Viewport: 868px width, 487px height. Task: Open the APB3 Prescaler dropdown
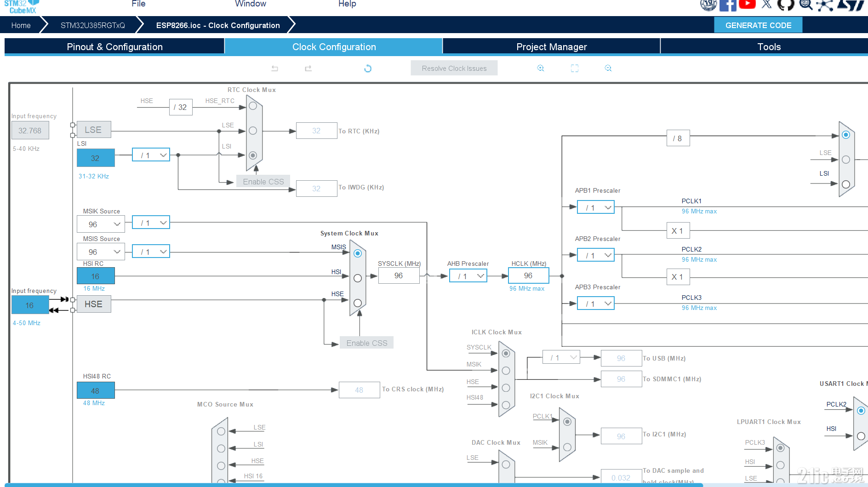[596, 304]
